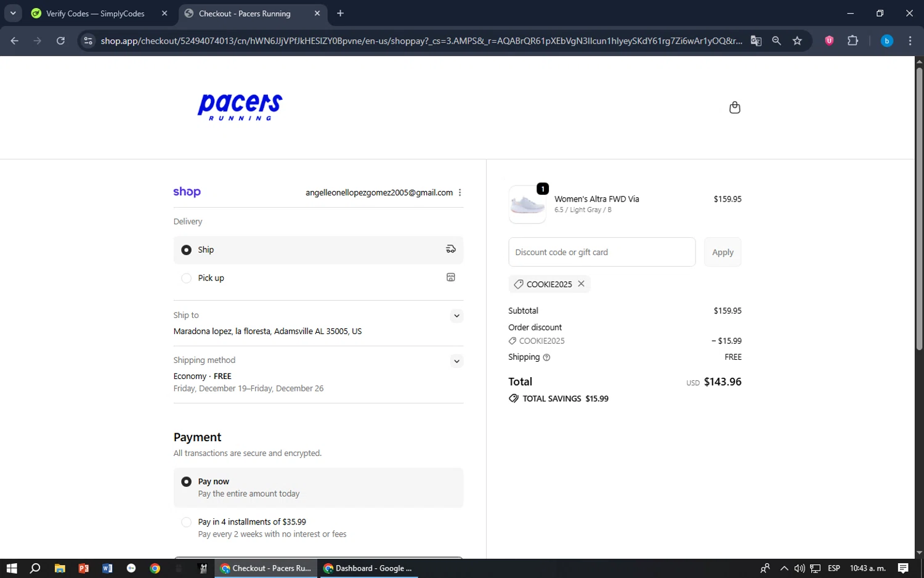Viewport: 924px width, 578px height.
Task: Click the address bar URL
Action: (x=421, y=41)
